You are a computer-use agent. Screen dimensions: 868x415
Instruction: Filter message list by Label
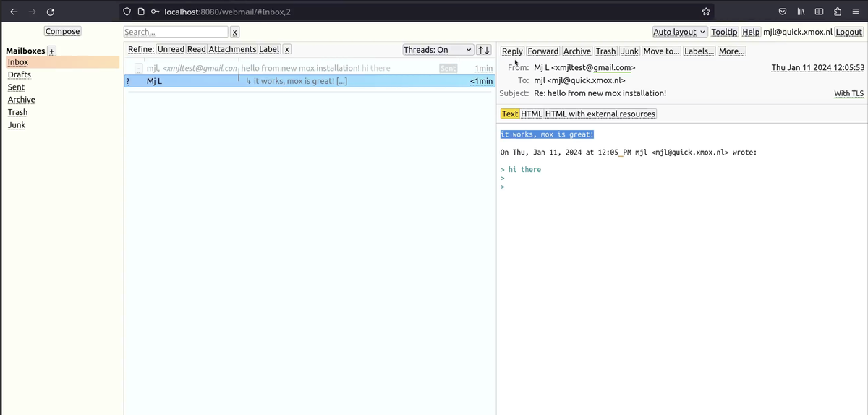[269, 50]
